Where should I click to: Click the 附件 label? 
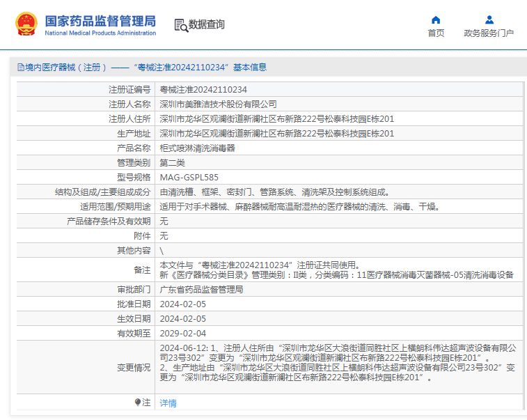pos(142,235)
